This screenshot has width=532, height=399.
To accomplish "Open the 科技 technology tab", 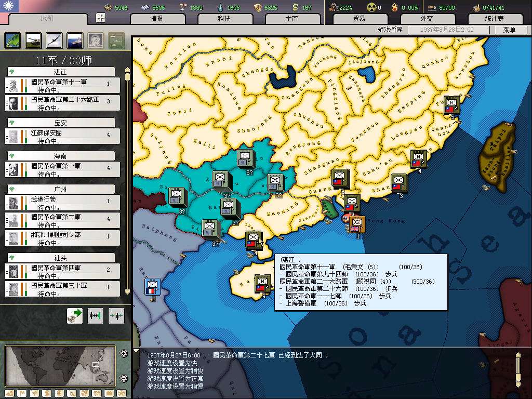I will coord(224,19).
